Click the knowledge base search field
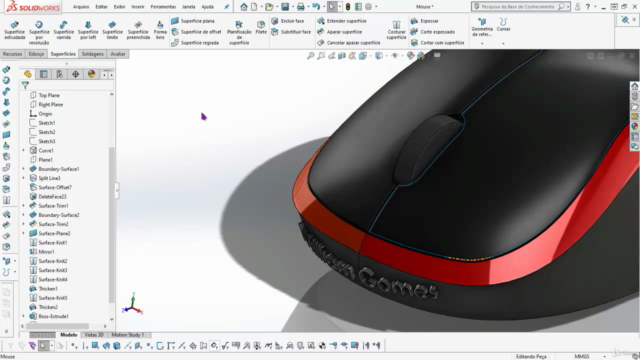Image resolution: width=640 pixels, height=360 pixels. click(518, 7)
